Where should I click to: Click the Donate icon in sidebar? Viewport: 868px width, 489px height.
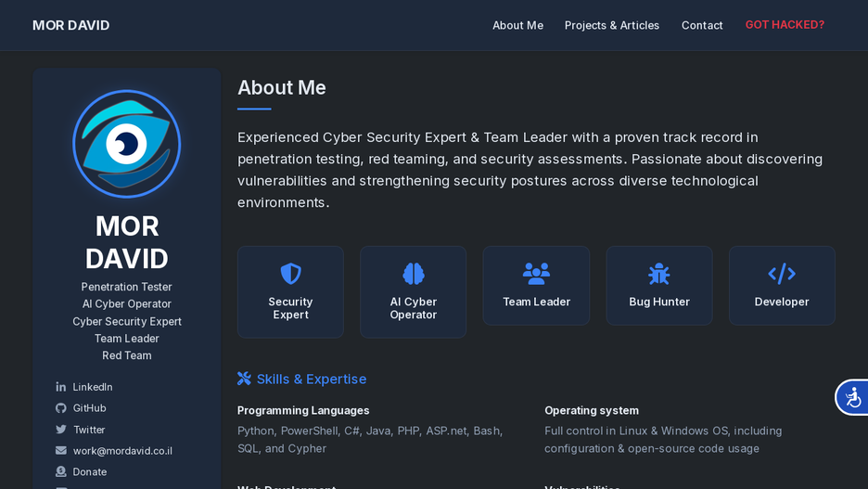pos(61,471)
